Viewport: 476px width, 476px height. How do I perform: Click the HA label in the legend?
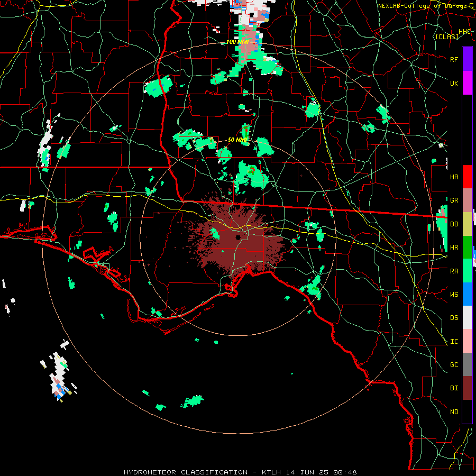[454, 177]
